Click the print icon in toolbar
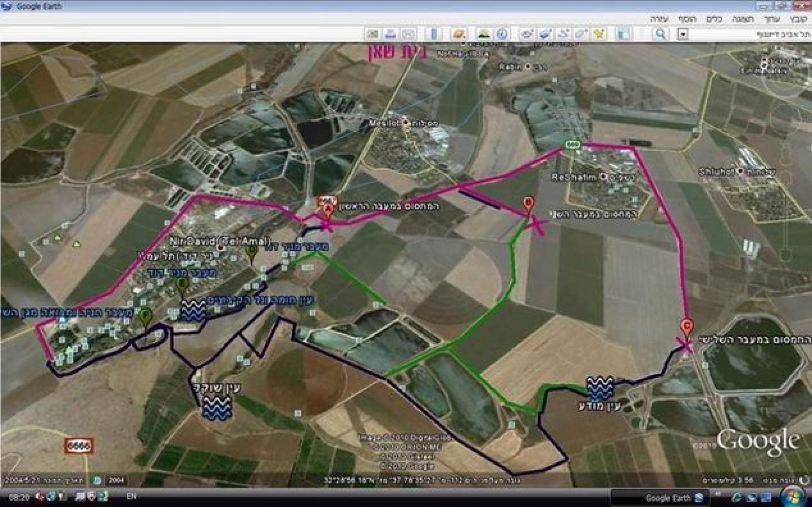Viewport: 812px width, 507px height. click(x=391, y=34)
